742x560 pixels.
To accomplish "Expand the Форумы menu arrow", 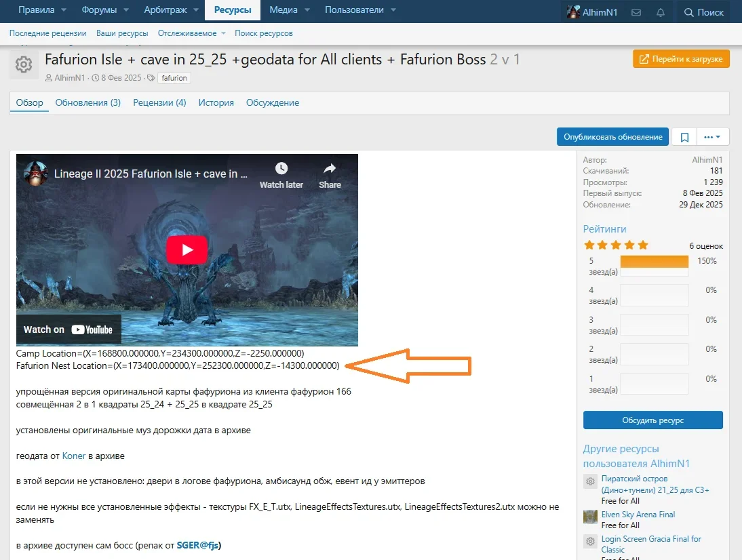I will point(126,10).
